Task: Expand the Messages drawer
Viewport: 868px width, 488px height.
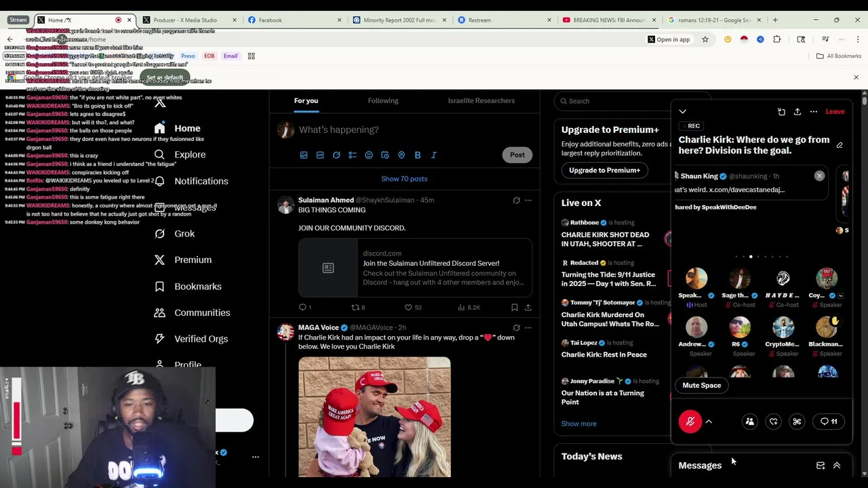Action: 837,466
